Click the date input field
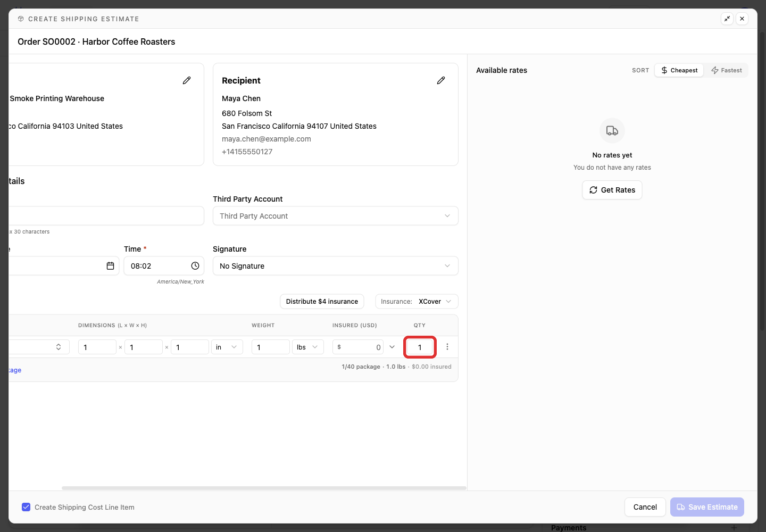 [x=64, y=266]
